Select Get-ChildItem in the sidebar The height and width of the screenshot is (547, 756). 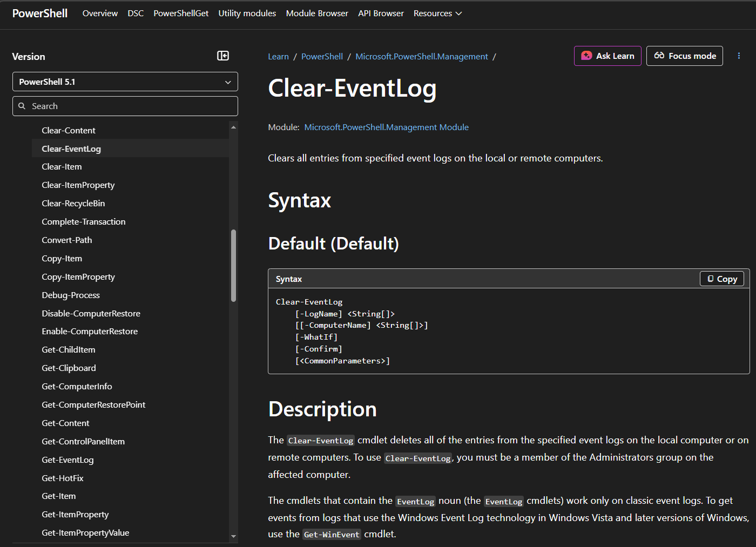69,350
